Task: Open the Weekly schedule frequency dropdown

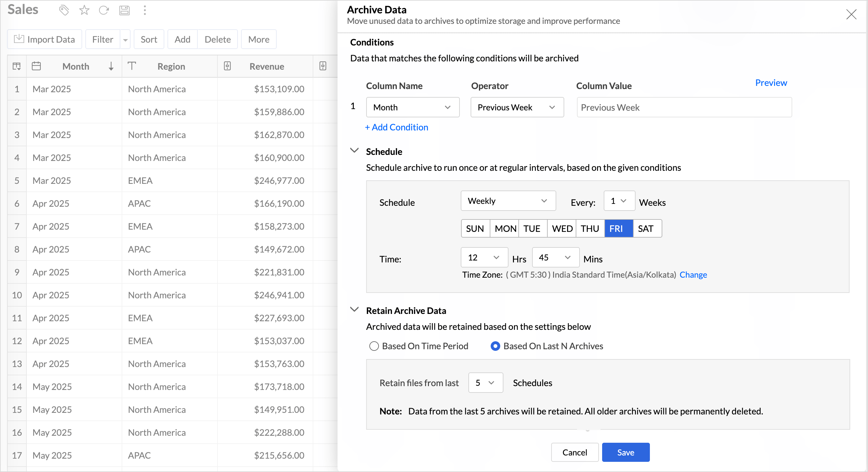Action: click(x=508, y=201)
